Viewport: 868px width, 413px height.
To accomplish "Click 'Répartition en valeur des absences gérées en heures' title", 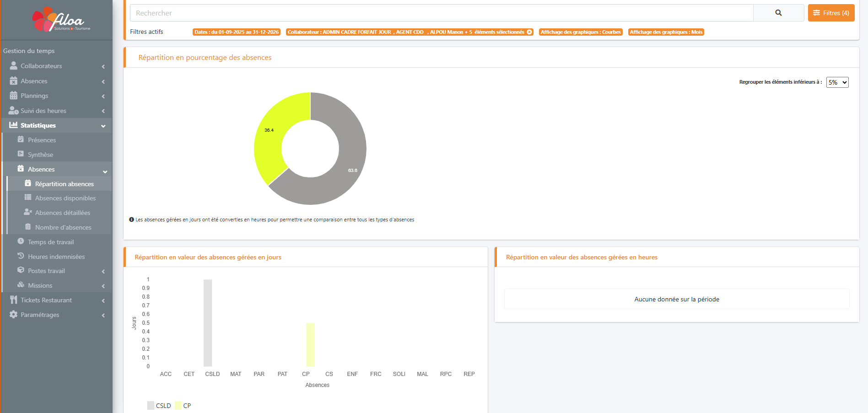I will 582,257.
